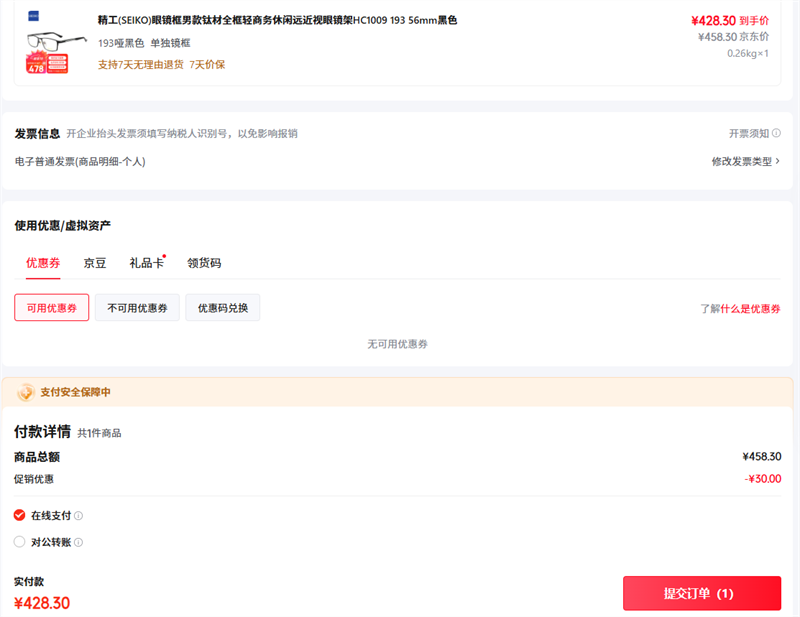Viewport: 800px width, 617px height.
Task: Expand 修改发票类型 via its chevron arrow
Action: 777,161
